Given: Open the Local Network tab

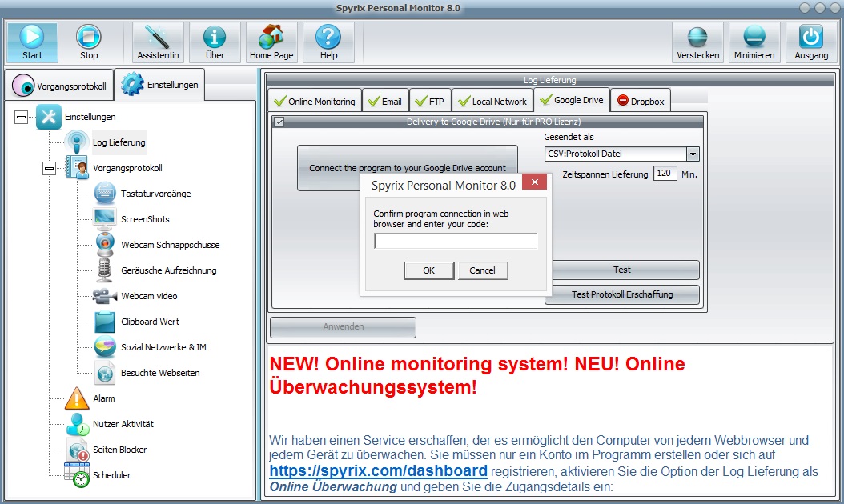Looking at the screenshot, I should point(492,101).
